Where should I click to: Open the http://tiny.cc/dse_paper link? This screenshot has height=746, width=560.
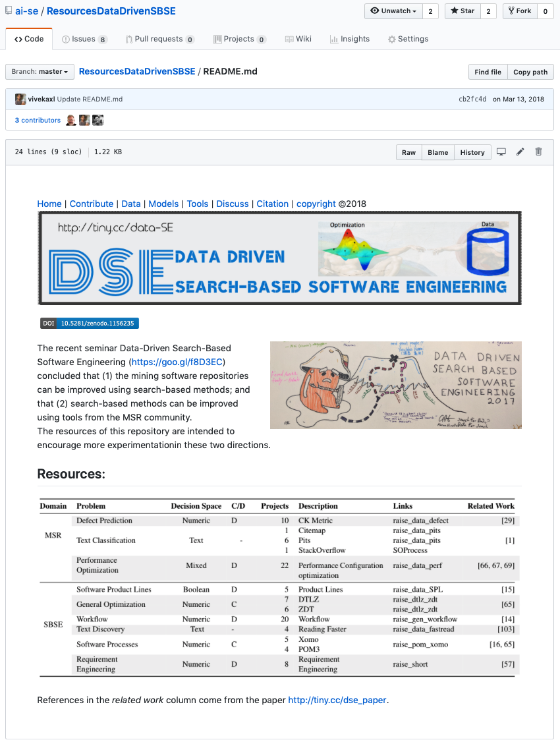(337, 700)
